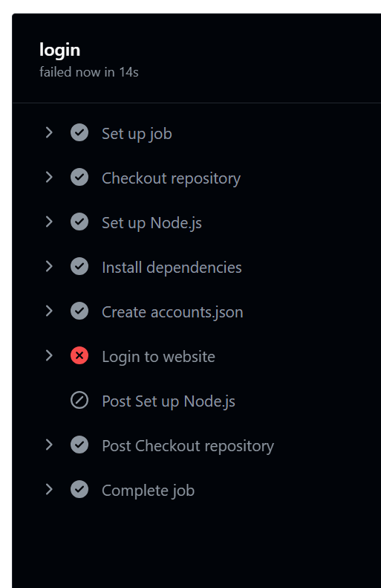
Task: Select the Post Checkout repository step label
Action: (188, 446)
